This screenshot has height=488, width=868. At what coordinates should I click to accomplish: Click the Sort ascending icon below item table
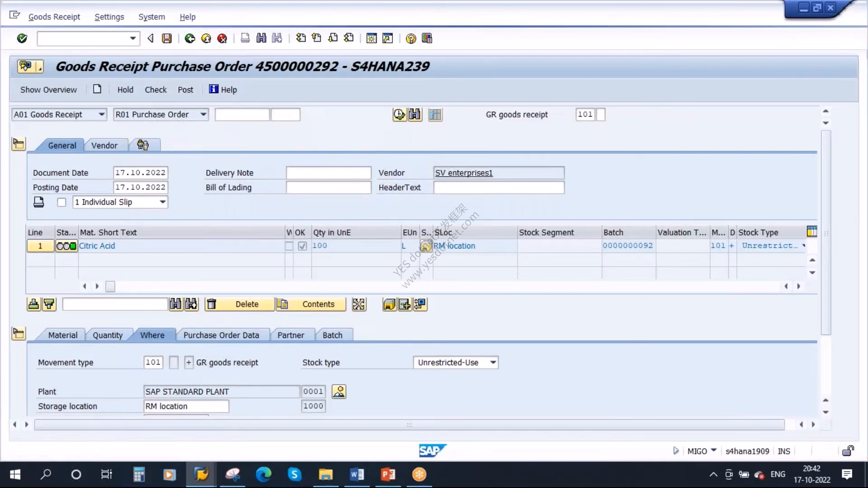point(34,305)
